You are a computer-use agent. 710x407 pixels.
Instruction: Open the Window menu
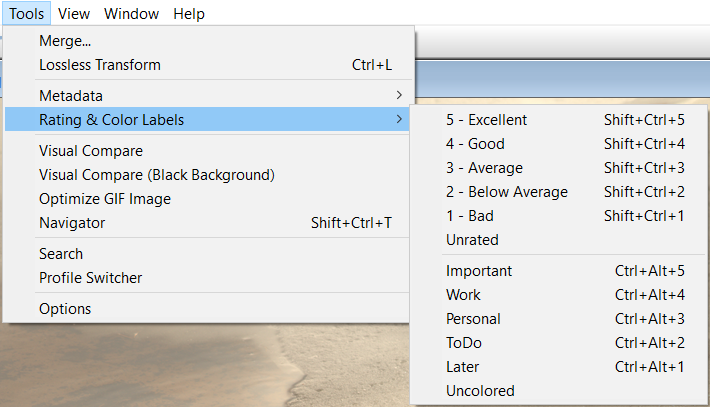(131, 14)
